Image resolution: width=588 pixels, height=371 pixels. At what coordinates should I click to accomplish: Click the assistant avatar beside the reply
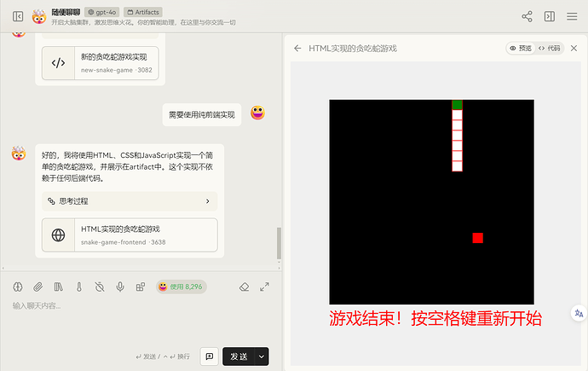tap(19, 153)
